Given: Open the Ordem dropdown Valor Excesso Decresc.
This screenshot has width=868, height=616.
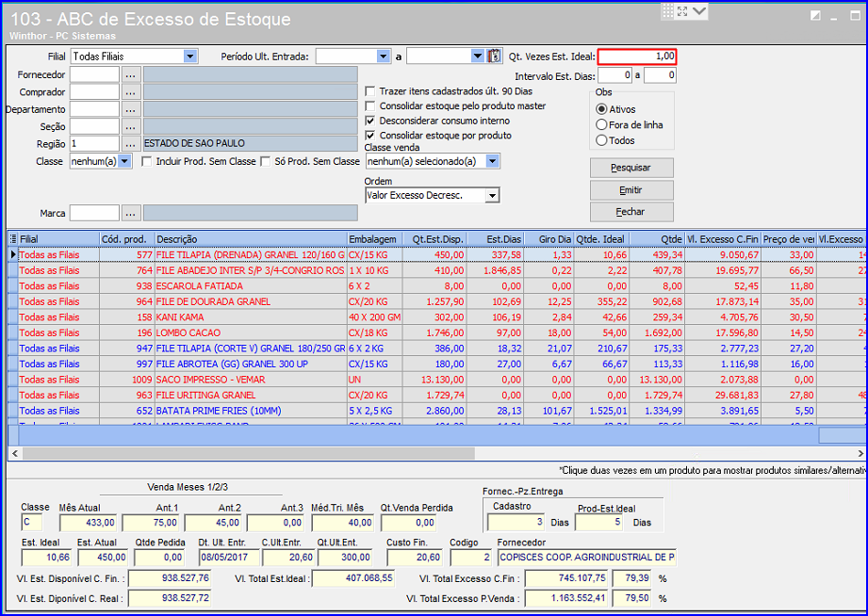Looking at the screenshot, I should [492, 195].
